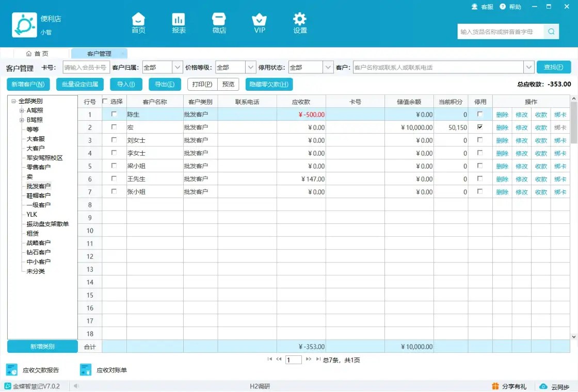Click the page number input box
The width and height of the screenshot is (578, 392).
[294, 360]
